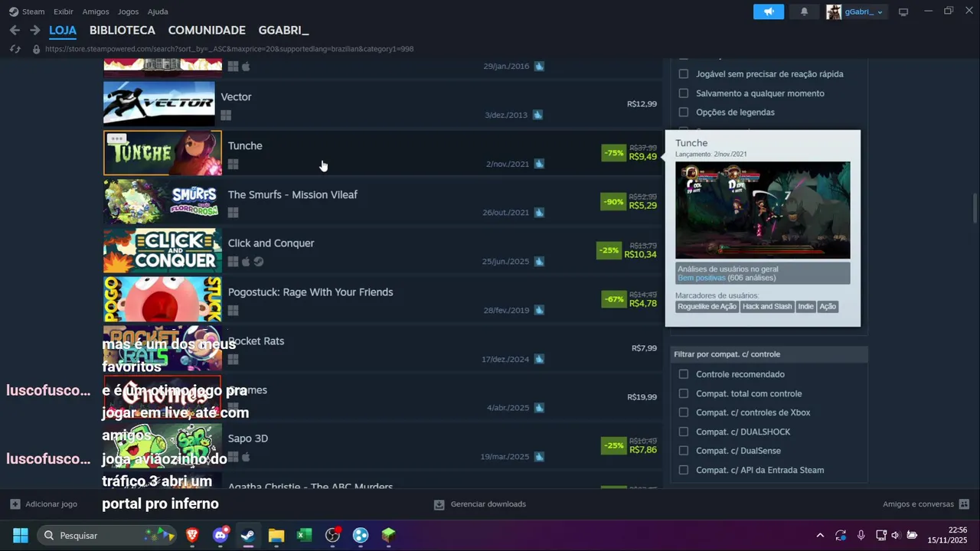Click the SteamOS icon under Click and Conquer
Screen dimensions: 980x551
coord(259,262)
